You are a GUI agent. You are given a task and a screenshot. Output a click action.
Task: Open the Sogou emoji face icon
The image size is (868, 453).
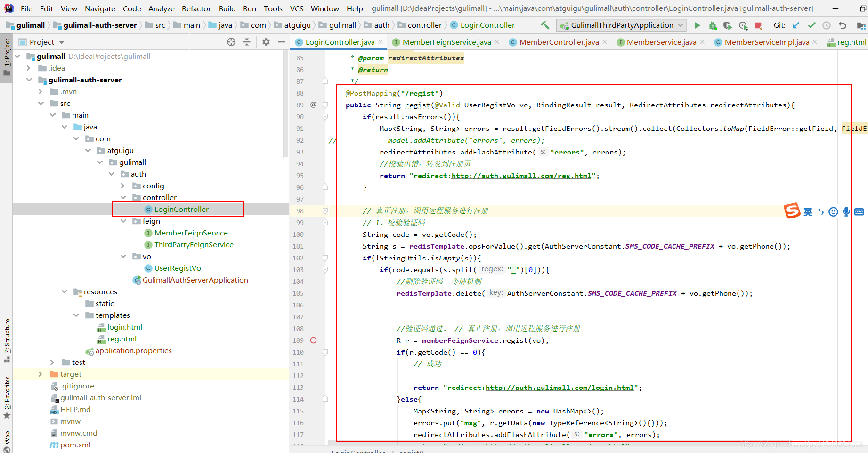coord(833,212)
